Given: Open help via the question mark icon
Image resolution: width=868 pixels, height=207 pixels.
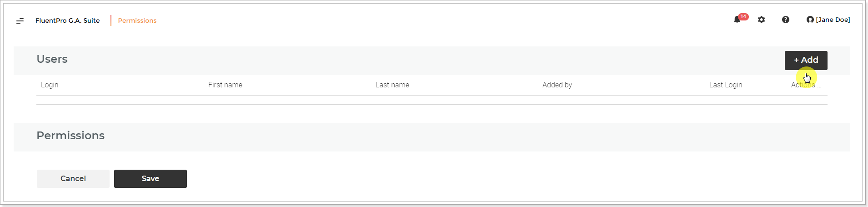Looking at the screenshot, I should 786,20.
